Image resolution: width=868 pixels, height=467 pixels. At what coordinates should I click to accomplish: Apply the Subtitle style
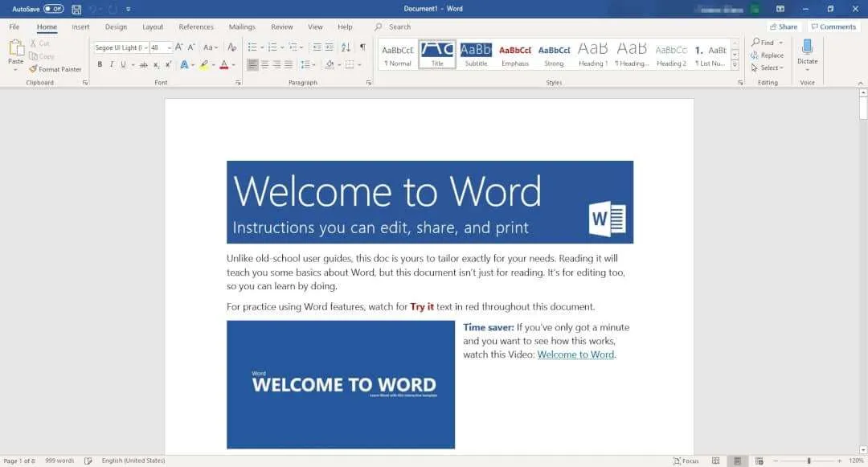coord(476,55)
